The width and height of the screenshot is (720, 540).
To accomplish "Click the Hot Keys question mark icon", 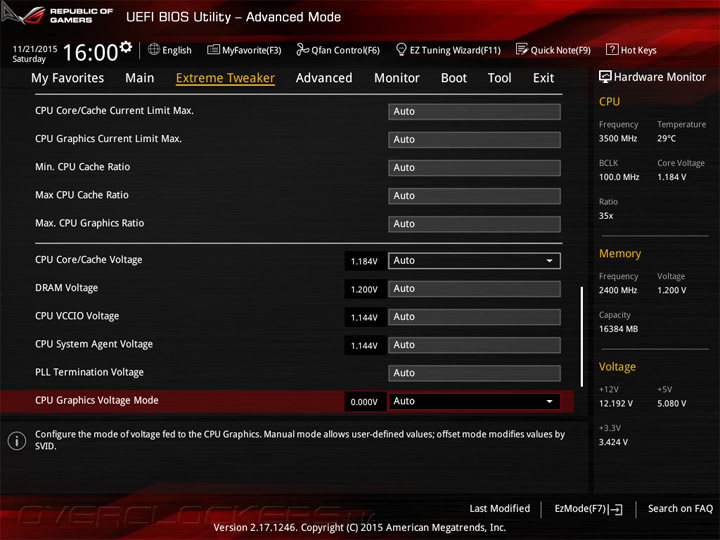I will tap(612, 49).
